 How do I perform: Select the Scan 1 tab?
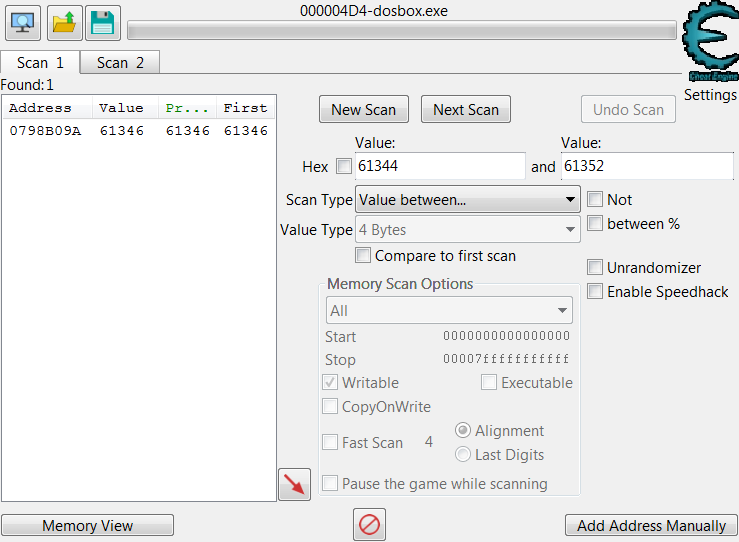[40, 63]
